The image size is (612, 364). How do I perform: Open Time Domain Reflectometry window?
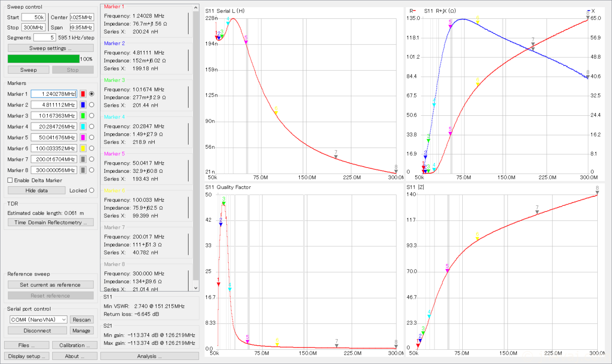coord(51,223)
